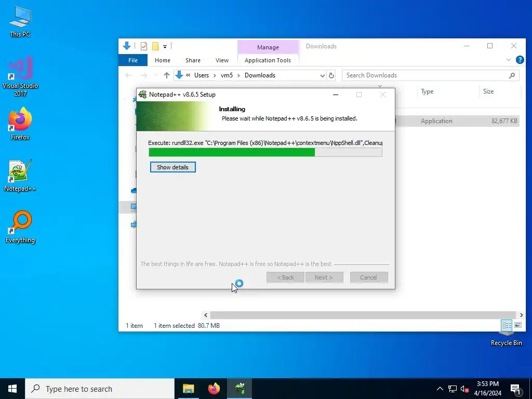Switch to the View ribbon tab
This screenshot has height=399, width=532.
click(222, 60)
